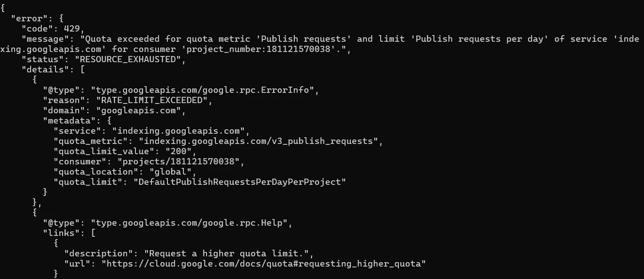
Task: Click the metadata service value indexing.googleapis.com
Action: tap(179, 131)
